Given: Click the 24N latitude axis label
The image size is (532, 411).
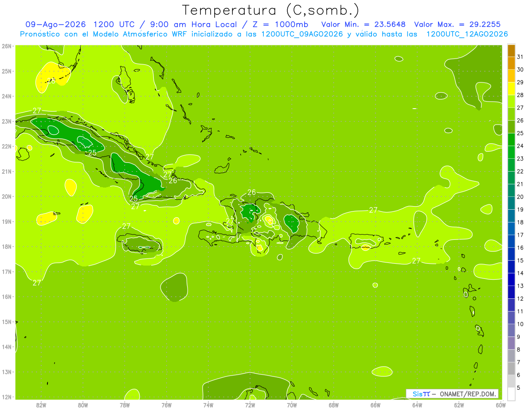Looking at the screenshot, I should click(7, 96).
